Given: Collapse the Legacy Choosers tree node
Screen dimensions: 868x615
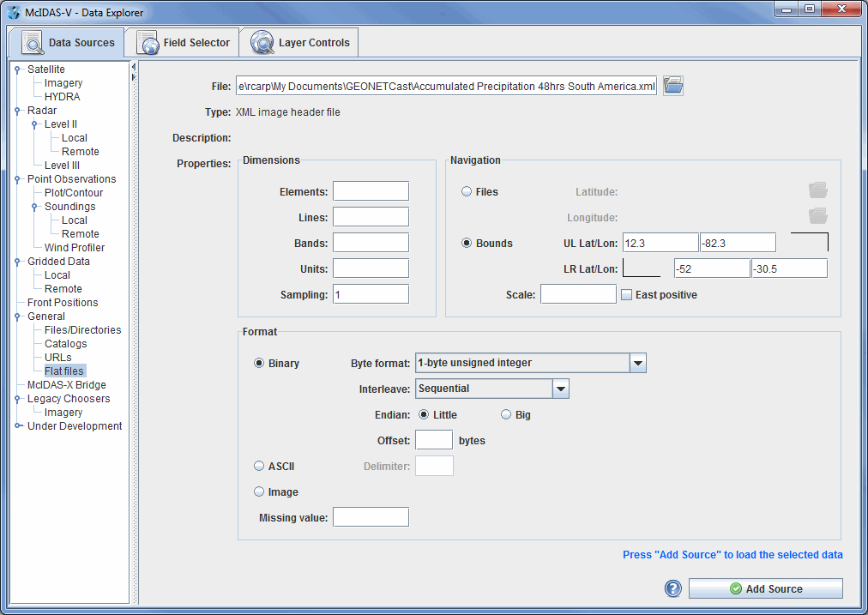Looking at the screenshot, I should [x=17, y=399].
